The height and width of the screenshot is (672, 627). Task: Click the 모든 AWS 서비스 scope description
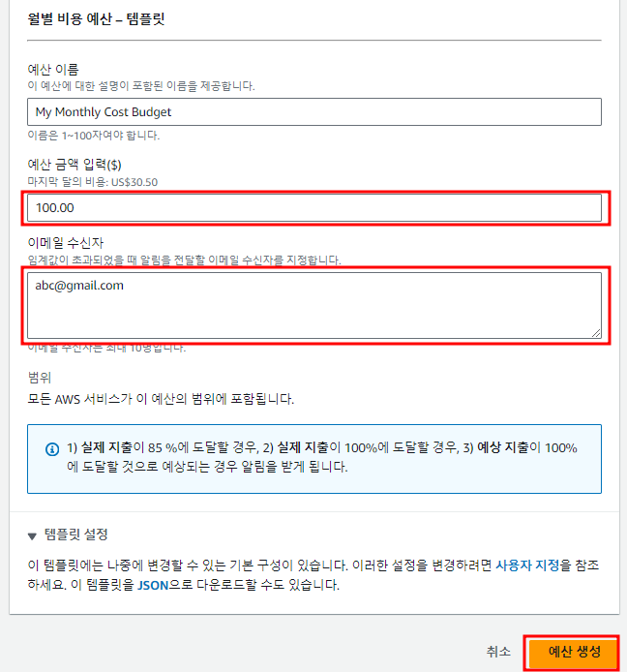(x=161, y=399)
